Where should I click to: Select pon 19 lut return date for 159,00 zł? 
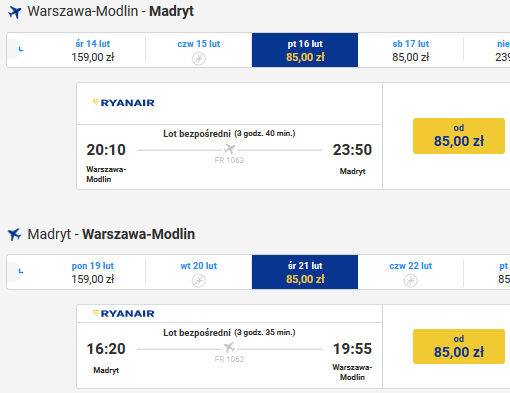pos(93,272)
